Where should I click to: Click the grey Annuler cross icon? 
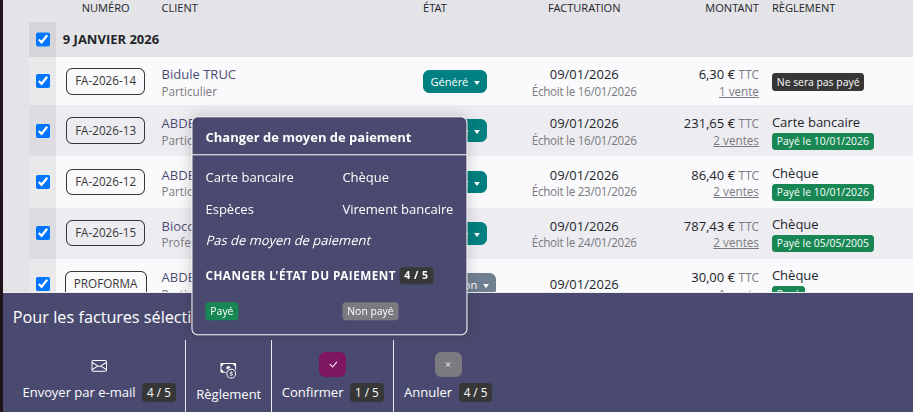pyautogui.click(x=448, y=365)
